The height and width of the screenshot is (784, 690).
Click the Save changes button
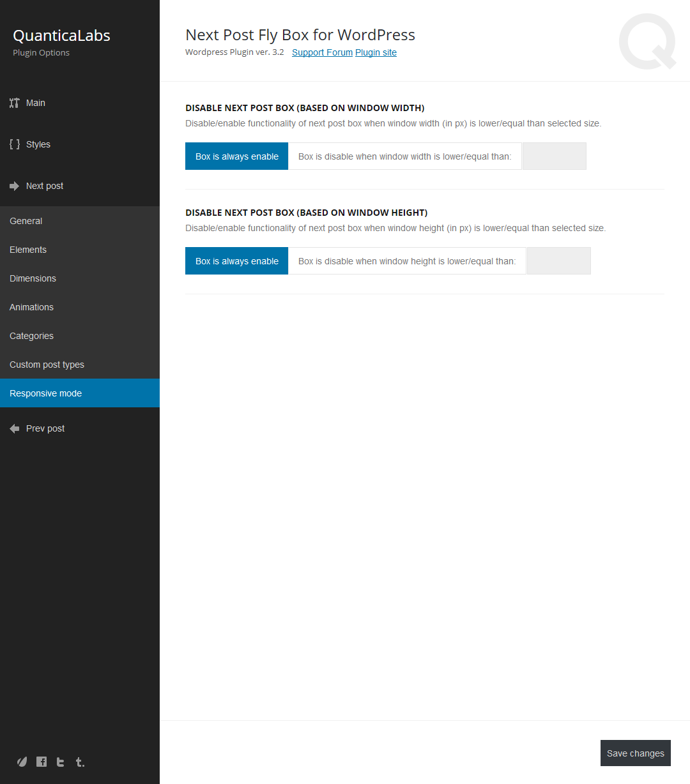(x=636, y=753)
